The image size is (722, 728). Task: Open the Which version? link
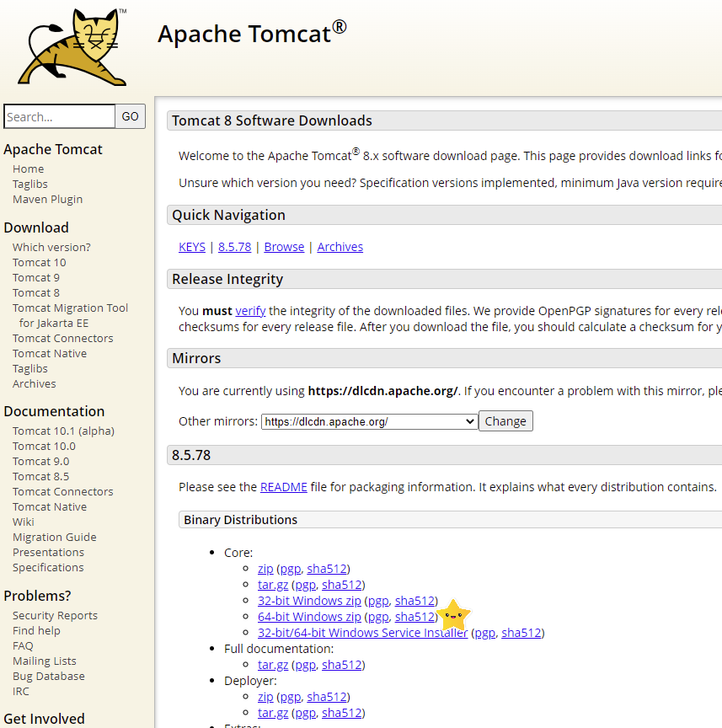coord(51,248)
